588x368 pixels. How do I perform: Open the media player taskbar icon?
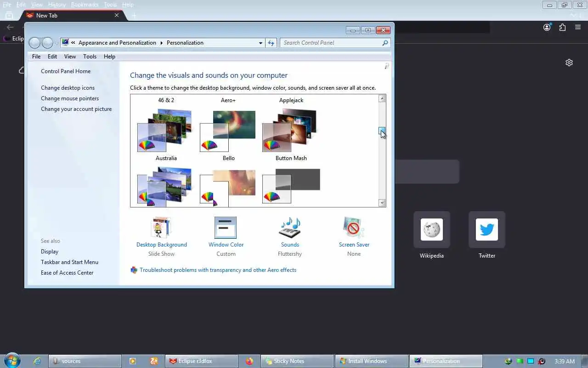[133, 361]
